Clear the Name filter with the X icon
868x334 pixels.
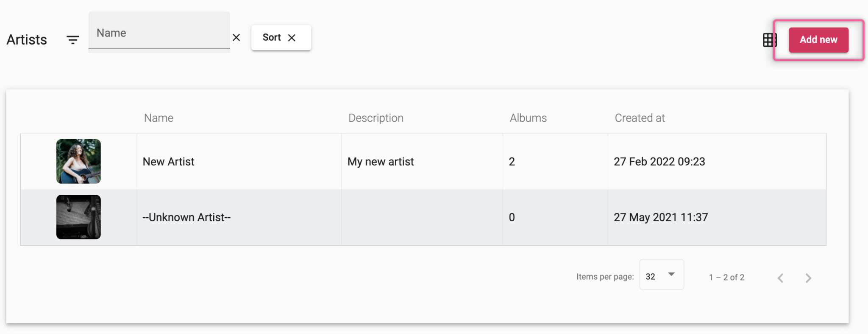[x=236, y=38]
